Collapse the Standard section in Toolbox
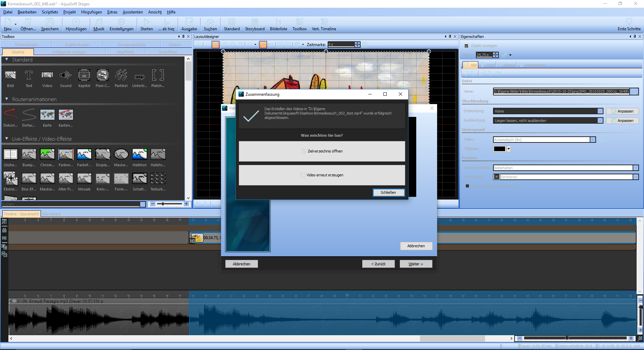 coord(7,59)
